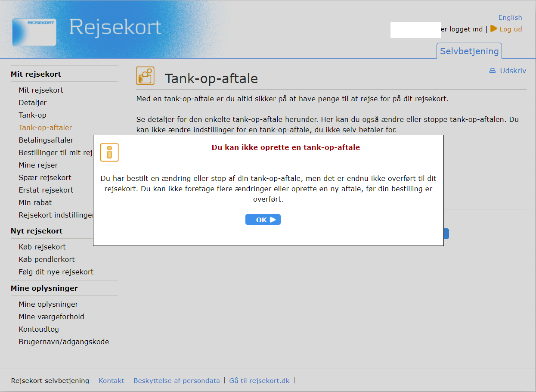The width and height of the screenshot is (536, 392).
Task: Open the Selvbetjening tab
Action: click(x=469, y=51)
